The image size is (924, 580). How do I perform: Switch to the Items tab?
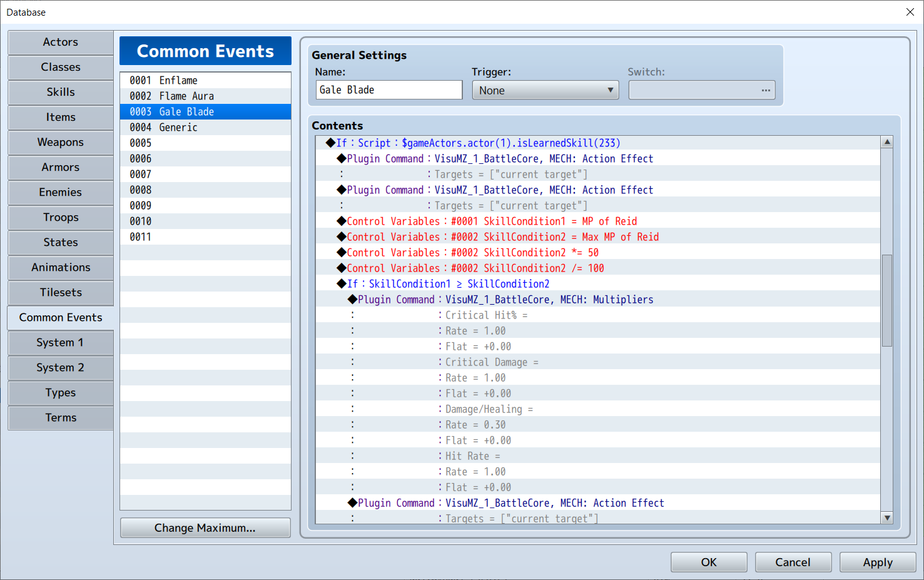point(61,118)
